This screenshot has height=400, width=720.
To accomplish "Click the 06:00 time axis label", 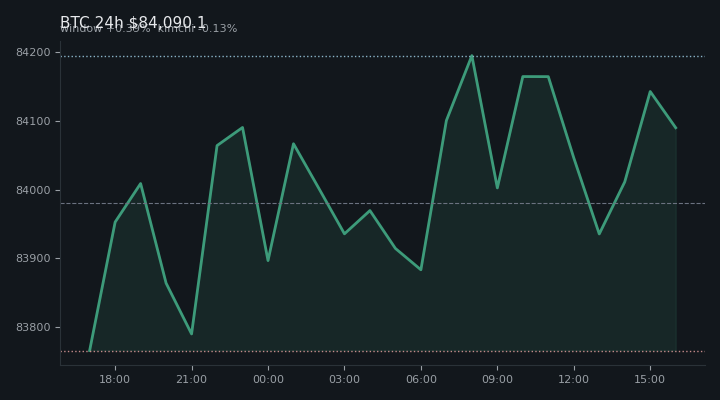I will pos(421,379).
